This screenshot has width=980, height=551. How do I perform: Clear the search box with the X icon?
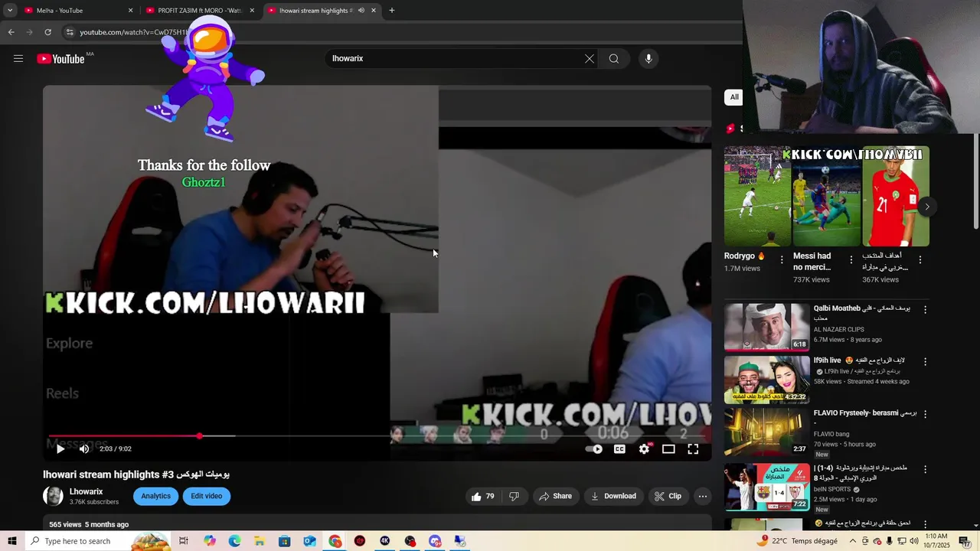coord(590,59)
